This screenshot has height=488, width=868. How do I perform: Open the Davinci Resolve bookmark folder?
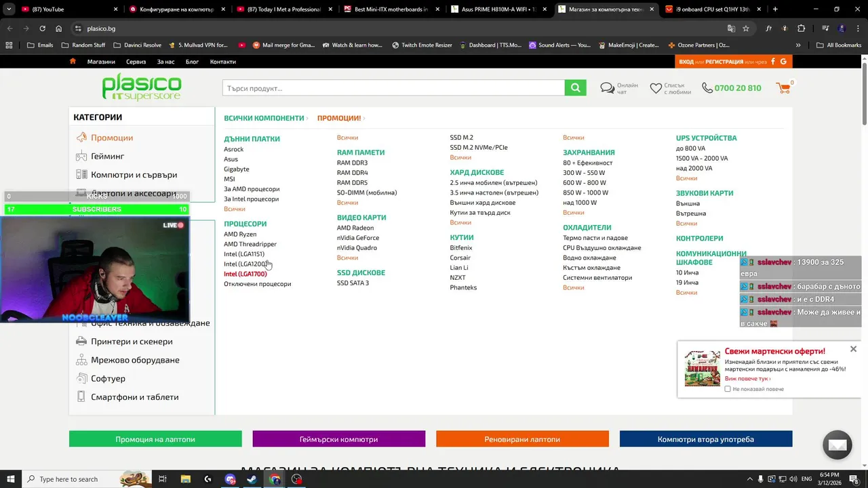click(x=138, y=45)
